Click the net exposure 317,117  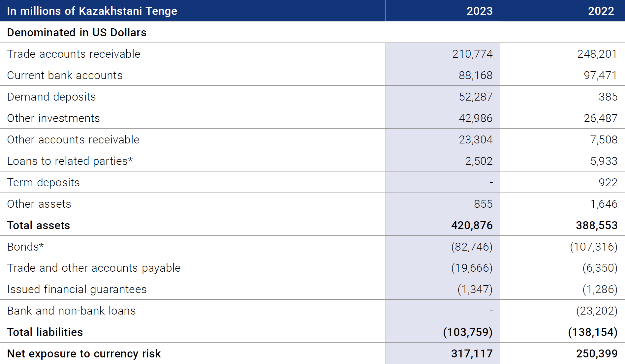(x=472, y=354)
